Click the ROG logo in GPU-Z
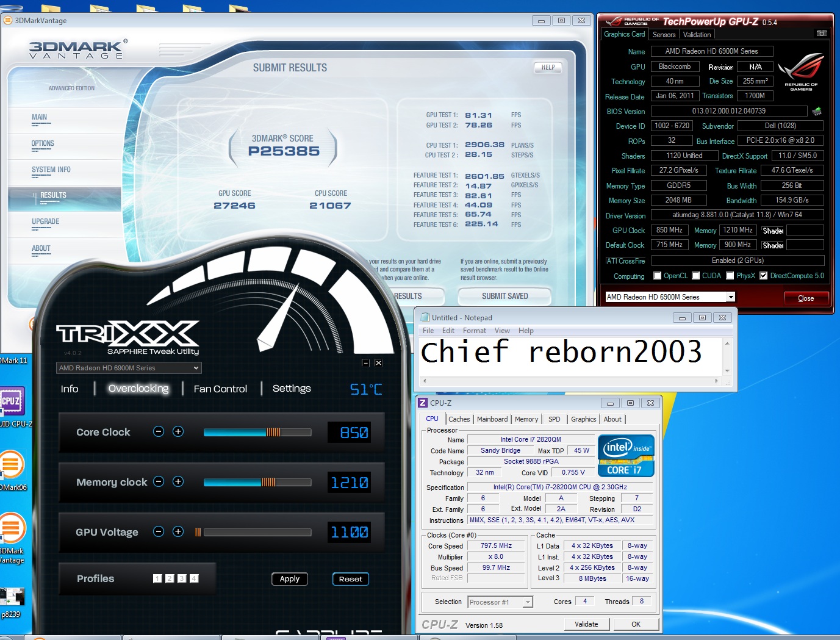This screenshot has width=840, height=640. tap(801, 72)
